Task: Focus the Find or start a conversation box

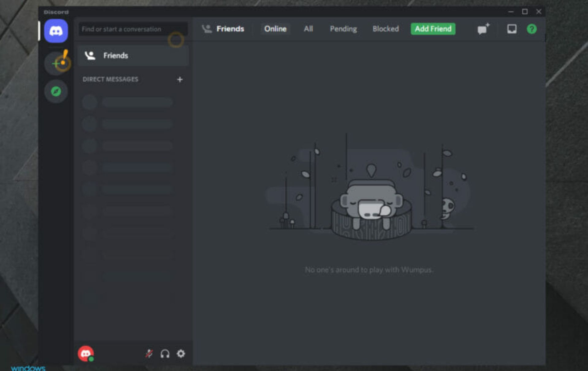Action: click(133, 29)
